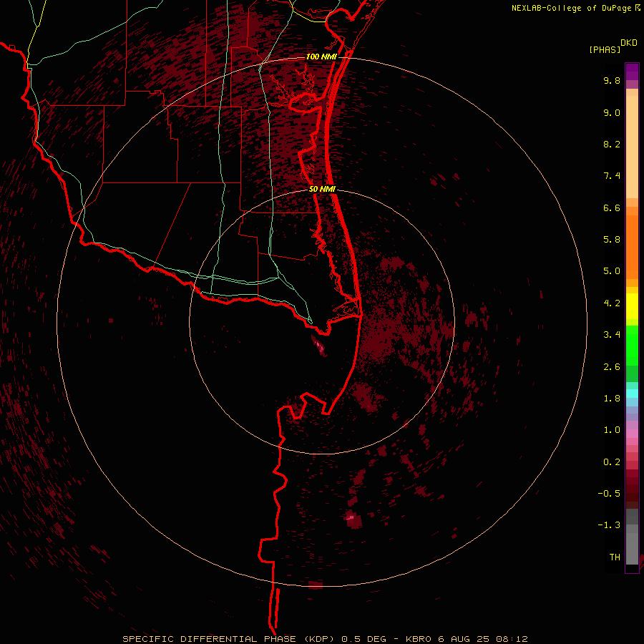Viewport: 644px width, 644px height.
Task: Click the 4.2 scale value
Action: point(612,303)
